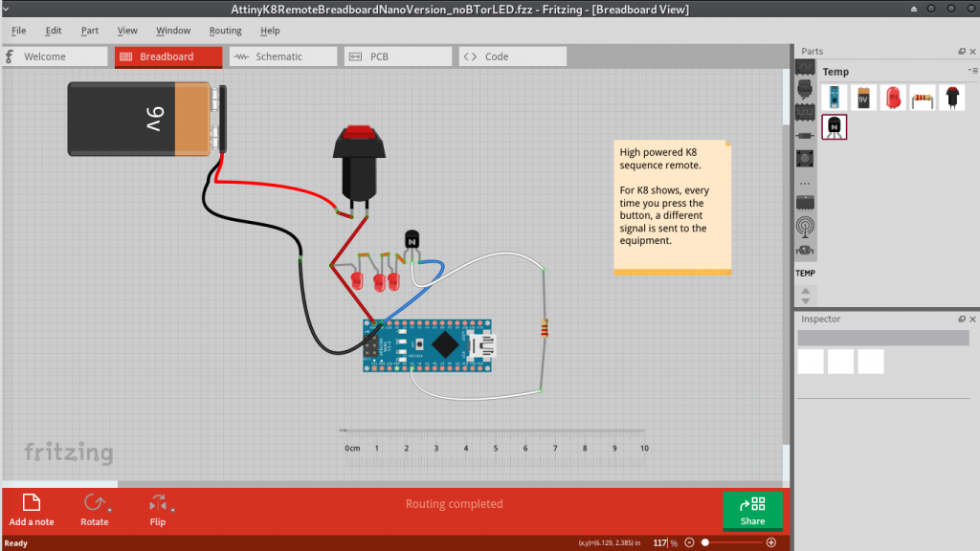The height and width of the screenshot is (551, 980).
Task: Open the Edit menu
Action: tap(54, 31)
